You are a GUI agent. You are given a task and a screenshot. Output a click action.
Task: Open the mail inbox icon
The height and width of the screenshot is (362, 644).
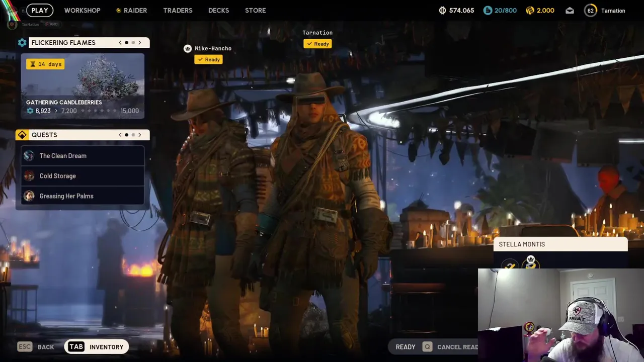coord(570,10)
